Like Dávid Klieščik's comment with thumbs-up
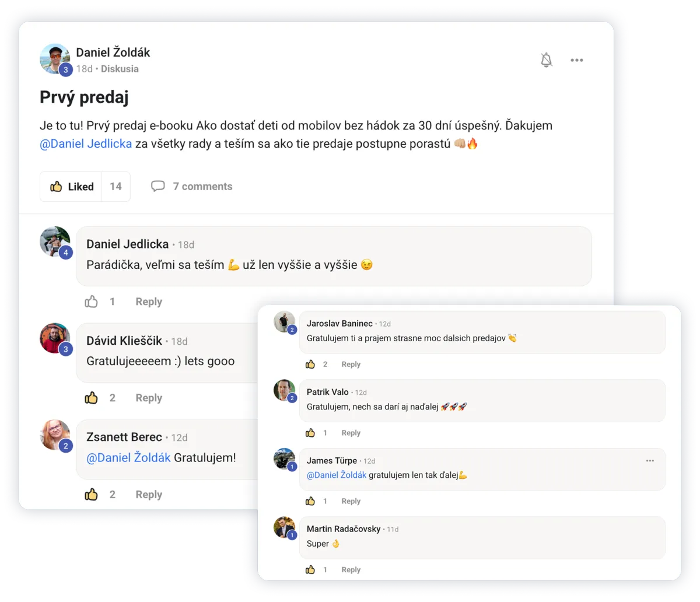The height and width of the screenshot is (602, 700). [92, 398]
